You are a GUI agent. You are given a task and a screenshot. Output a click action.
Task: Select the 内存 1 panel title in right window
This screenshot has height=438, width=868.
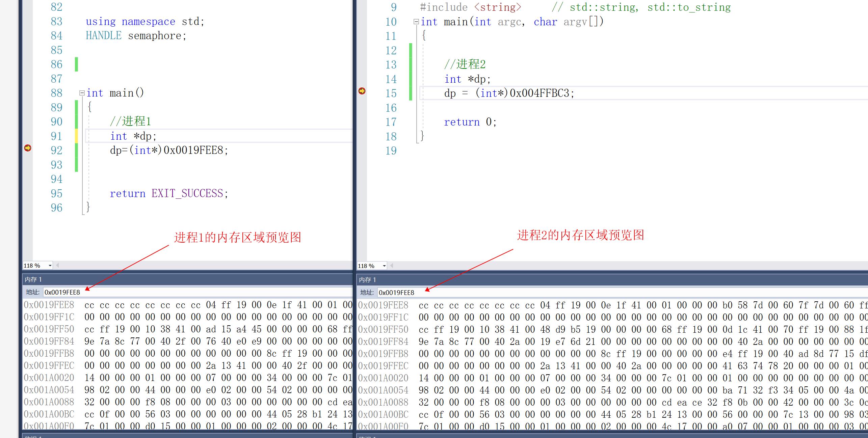[367, 280]
